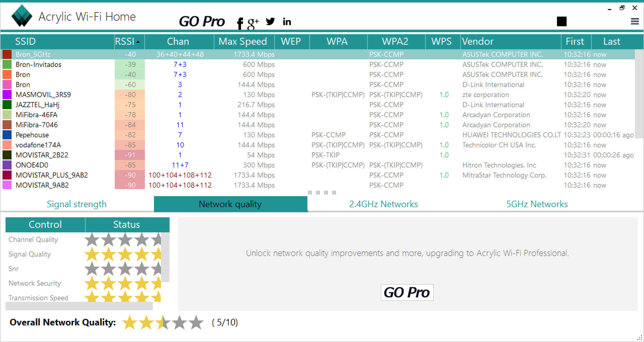Switch to Signal strength tab

click(77, 204)
